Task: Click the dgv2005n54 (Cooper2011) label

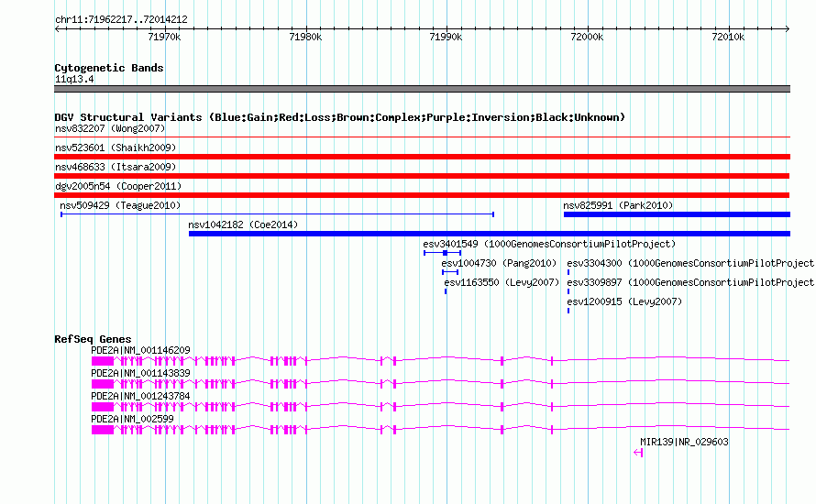Action: tap(118, 186)
